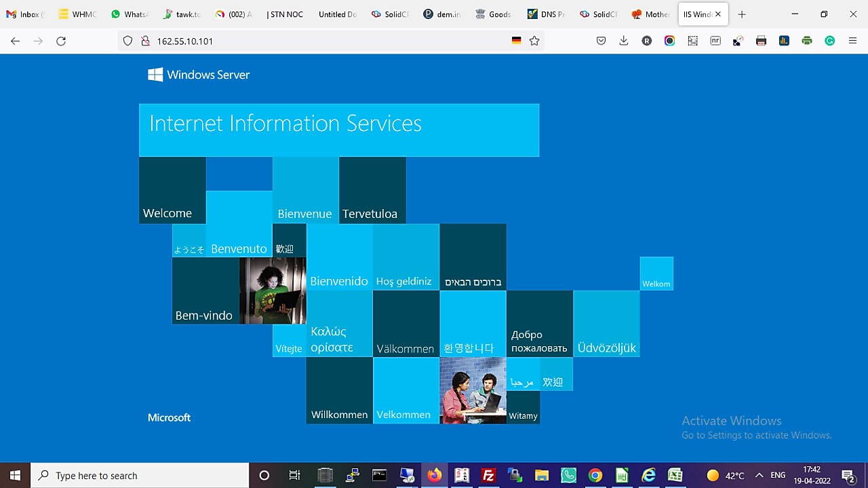Click the Welcome tile

(172, 190)
